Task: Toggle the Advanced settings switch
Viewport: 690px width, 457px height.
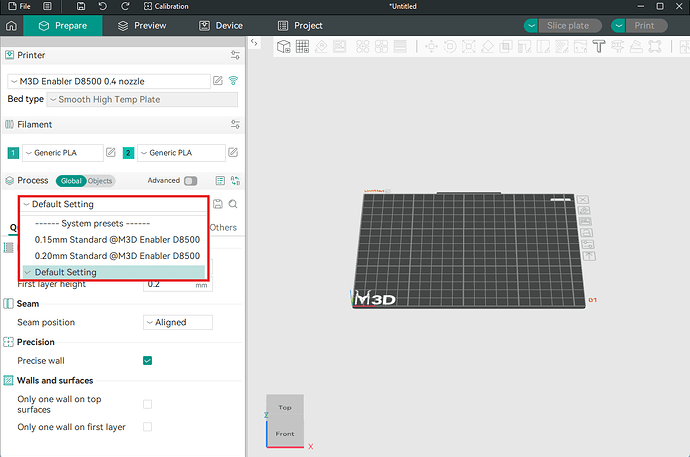Action: coord(190,181)
